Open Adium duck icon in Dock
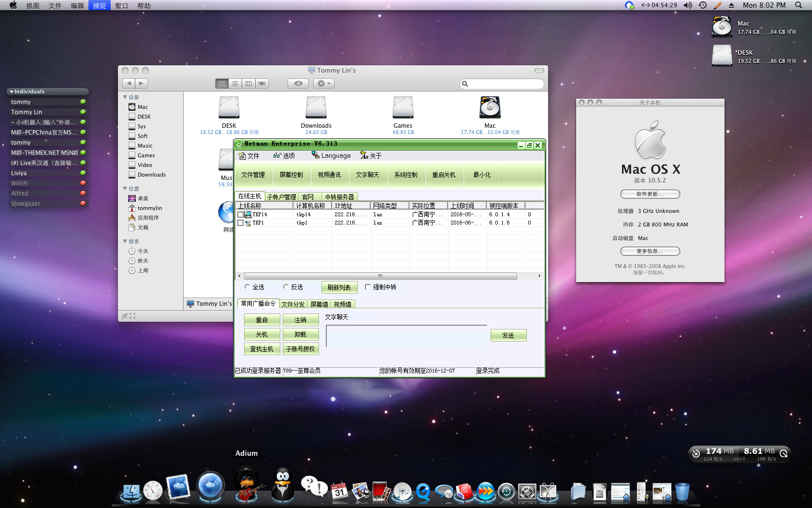Viewport: 812px width, 508px height. (248, 483)
